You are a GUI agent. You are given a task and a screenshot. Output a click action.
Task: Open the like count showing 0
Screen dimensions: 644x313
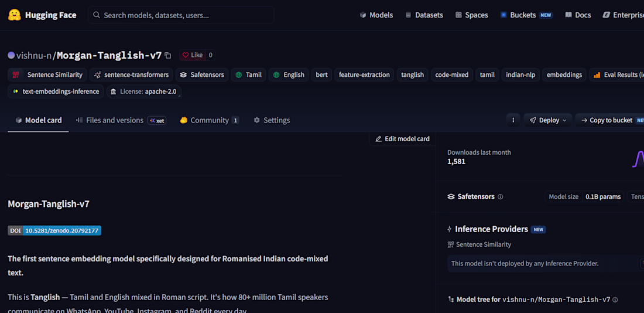point(210,55)
